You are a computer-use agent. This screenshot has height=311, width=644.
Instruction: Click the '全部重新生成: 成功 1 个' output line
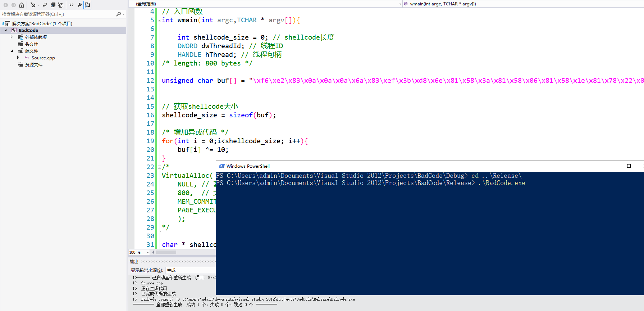[x=205, y=305]
